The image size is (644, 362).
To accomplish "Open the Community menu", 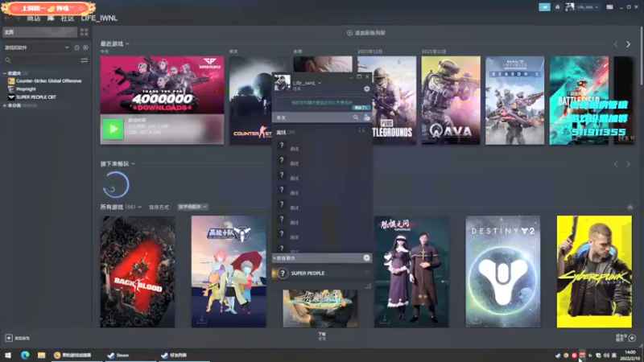I will click(68, 19).
